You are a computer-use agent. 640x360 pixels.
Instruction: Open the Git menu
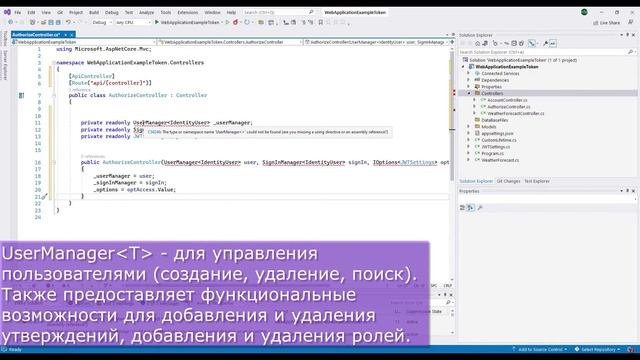pos(60,12)
